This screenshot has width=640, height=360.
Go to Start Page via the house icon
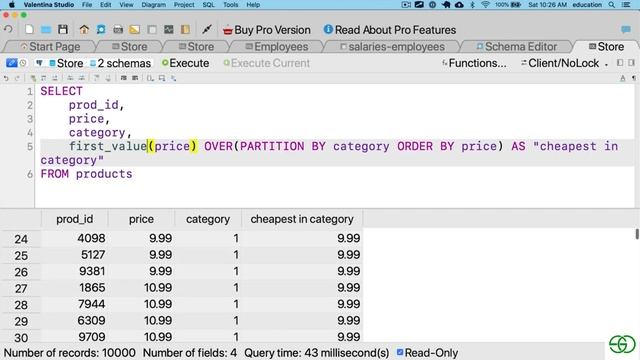pos(84,29)
